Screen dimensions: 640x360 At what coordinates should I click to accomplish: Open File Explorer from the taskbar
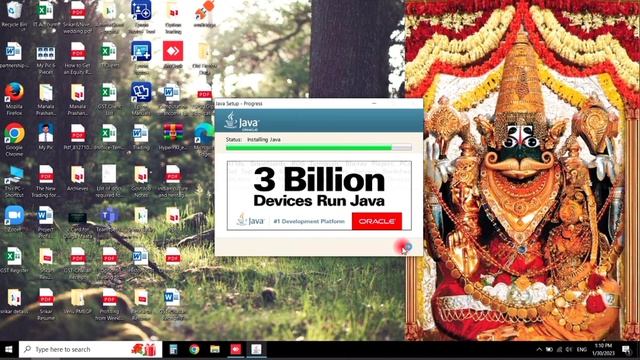click(215, 349)
